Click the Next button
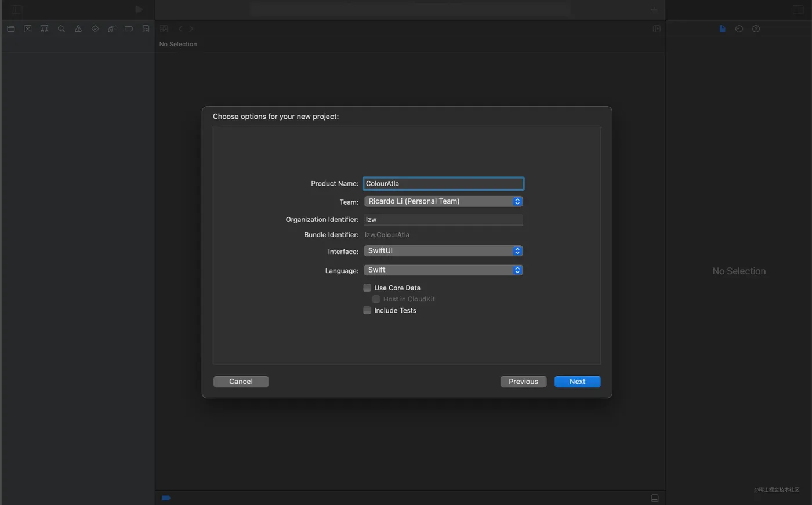The height and width of the screenshot is (505, 812). 577,382
